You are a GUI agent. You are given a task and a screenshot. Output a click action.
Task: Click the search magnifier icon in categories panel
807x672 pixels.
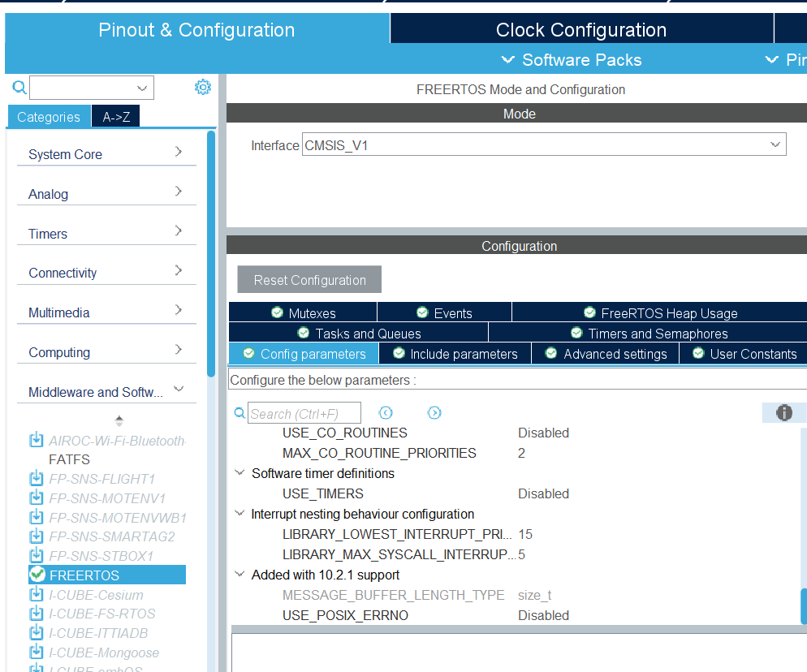pyautogui.click(x=19, y=88)
